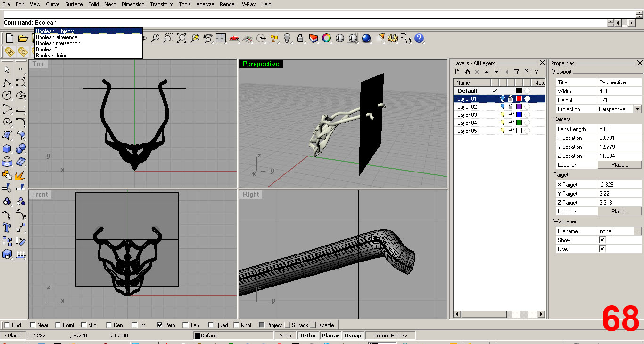Enable the Near osnap checkbox
Viewport: 644px width, 344px height.
coord(33,325)
